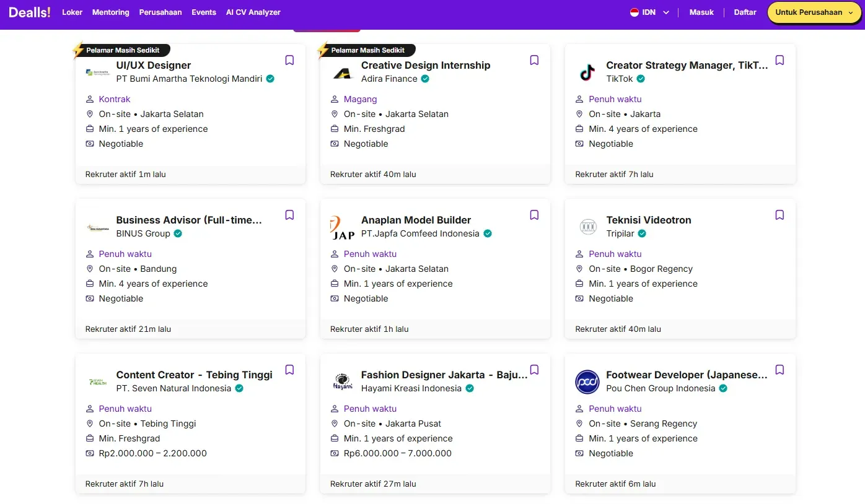
Task: Click the Daftar sign-up link
Action: click(745, 12)
